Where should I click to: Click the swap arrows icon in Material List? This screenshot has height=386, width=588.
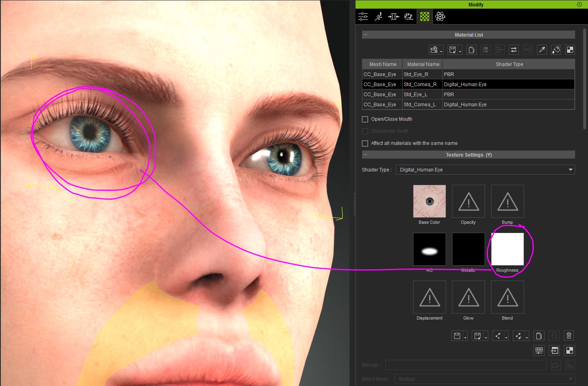point(514,50)
